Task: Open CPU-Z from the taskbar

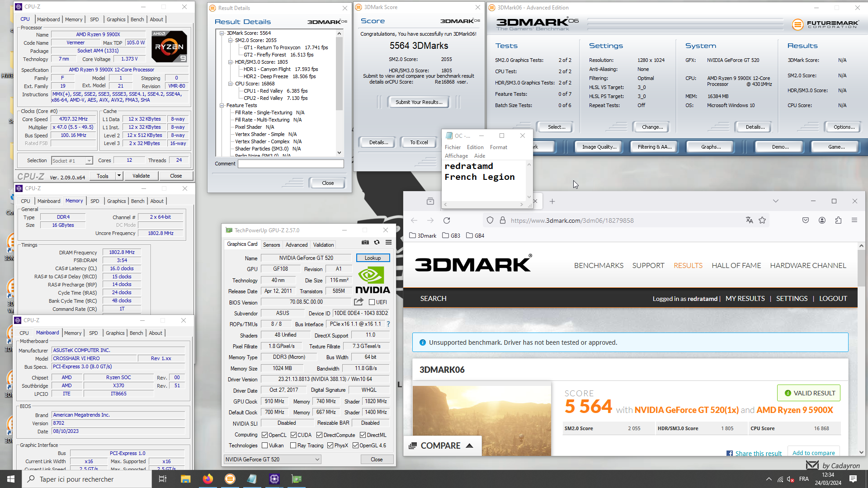Action: point(274,479)
